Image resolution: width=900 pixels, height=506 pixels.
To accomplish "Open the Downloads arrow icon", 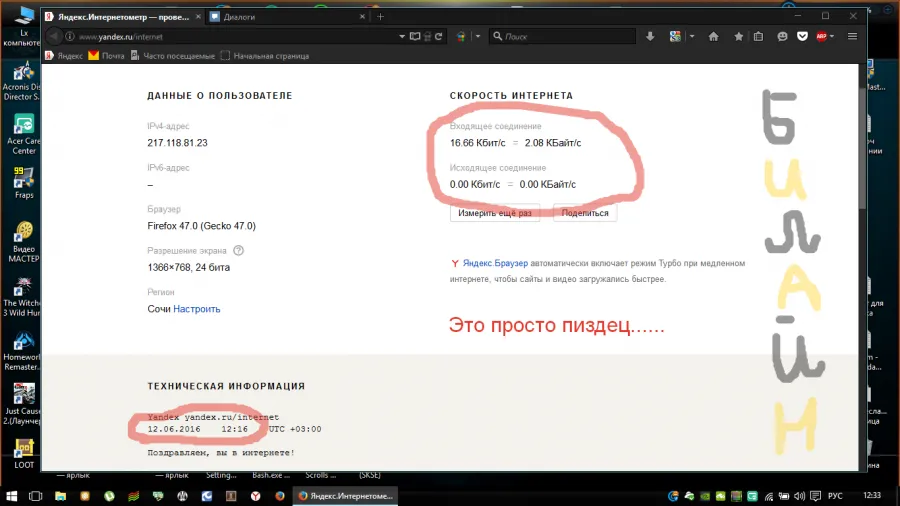I will pos(650,36).
